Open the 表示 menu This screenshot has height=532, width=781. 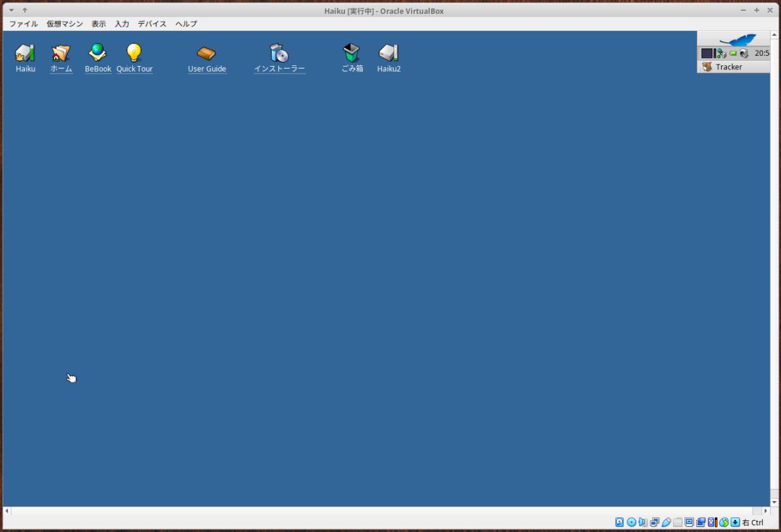98,24
